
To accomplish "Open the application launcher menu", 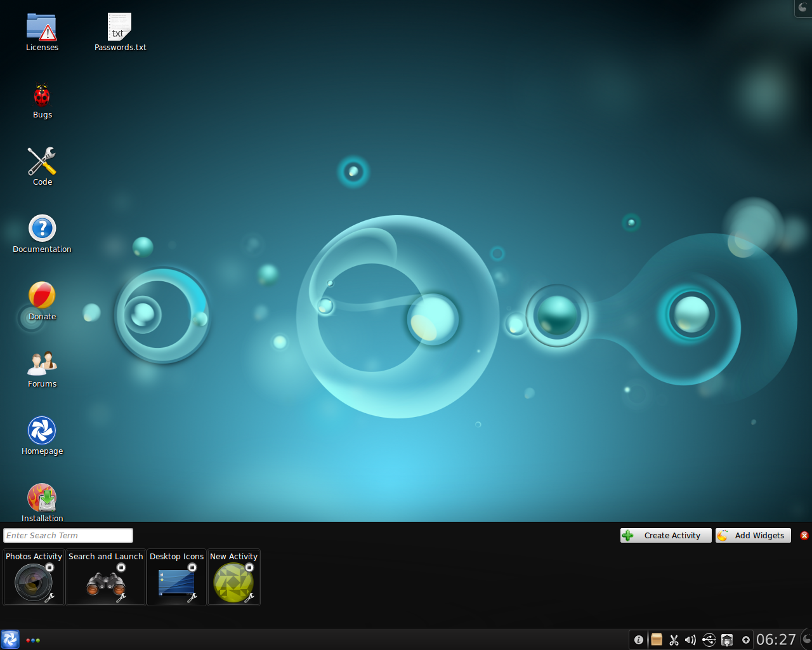I will tap(10, 639).
